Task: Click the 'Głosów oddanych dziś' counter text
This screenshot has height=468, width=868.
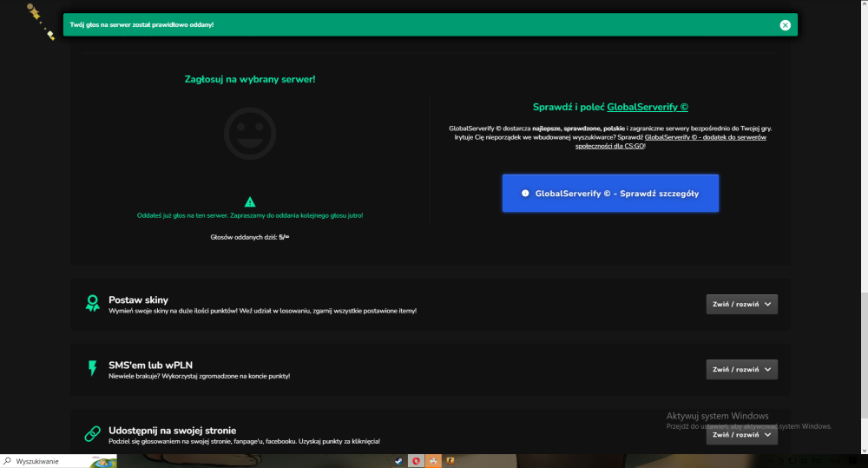Action: coord(250,237)
